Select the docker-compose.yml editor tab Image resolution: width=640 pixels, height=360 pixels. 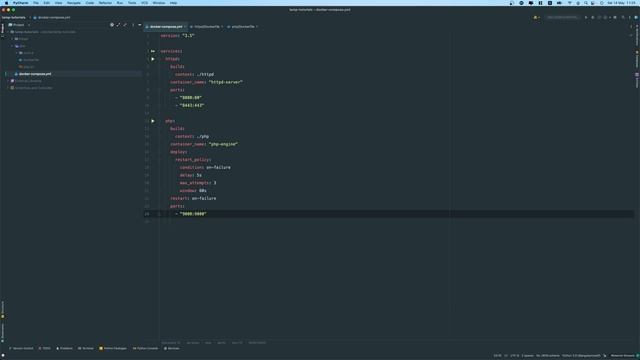coord(166,27)
